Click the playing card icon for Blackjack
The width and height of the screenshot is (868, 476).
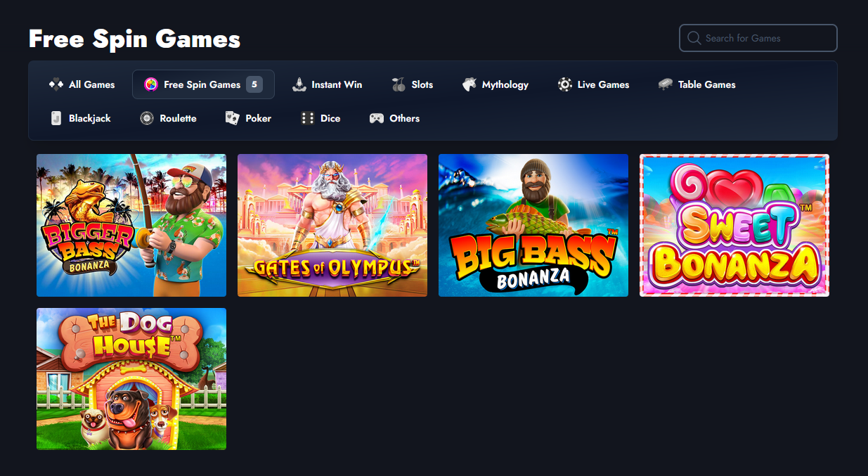pyautogui.click(x=56, y=118)
